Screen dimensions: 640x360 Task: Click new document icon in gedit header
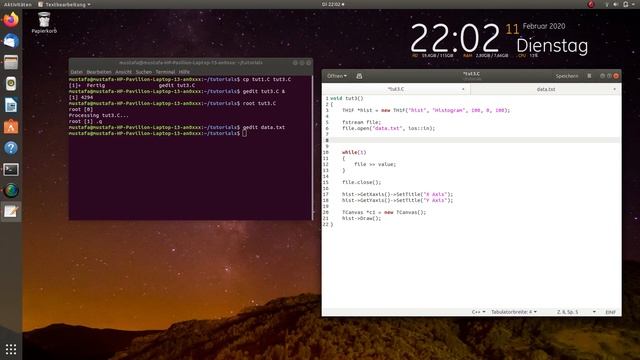click(359, 76)
